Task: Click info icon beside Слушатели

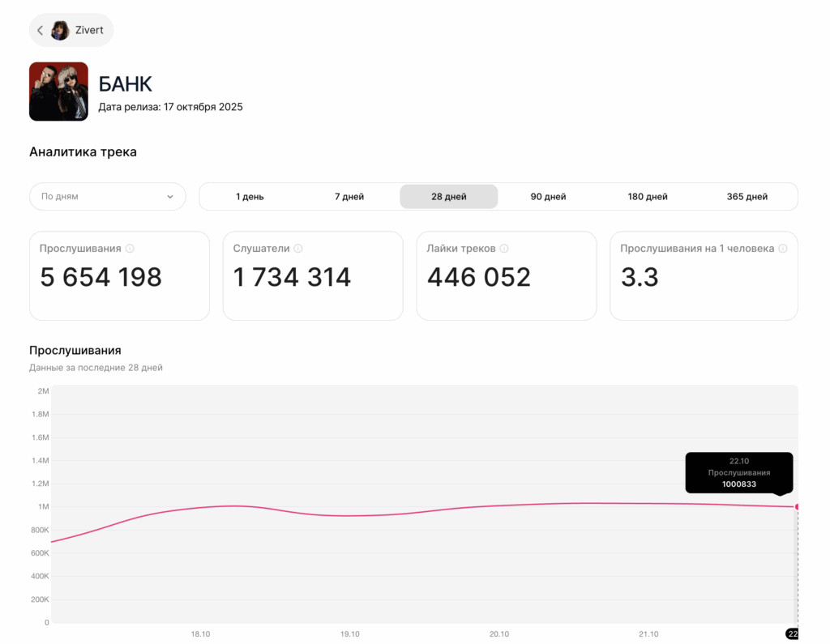Action: click(298, 249)
